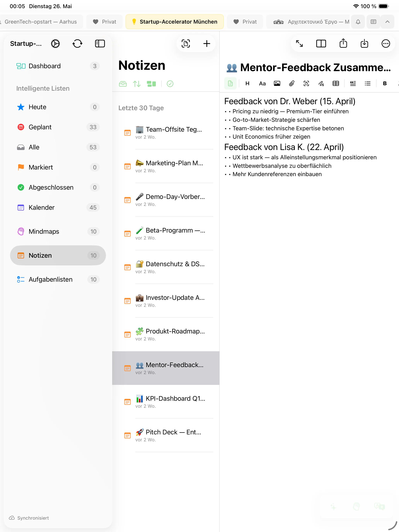Open the Pitch Deck note
Screen dimensions: 399x532
coord(166,436)
